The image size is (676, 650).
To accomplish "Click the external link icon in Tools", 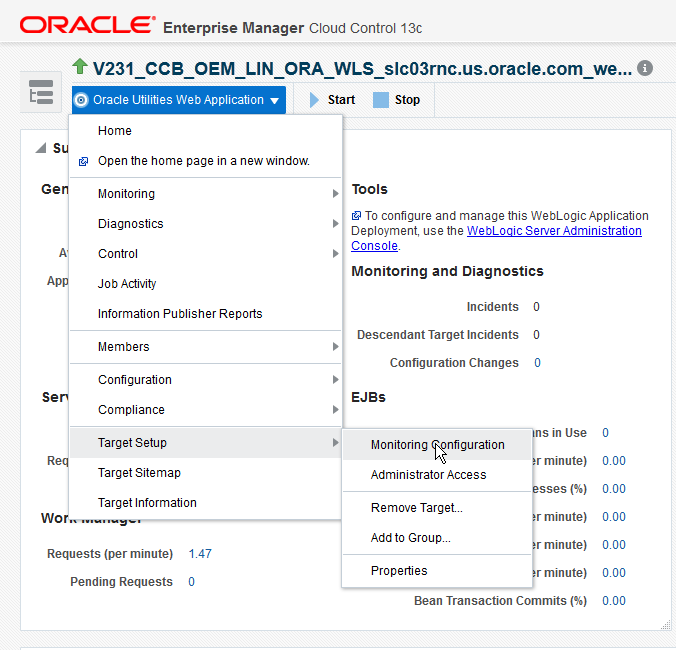I will [356, 216].
